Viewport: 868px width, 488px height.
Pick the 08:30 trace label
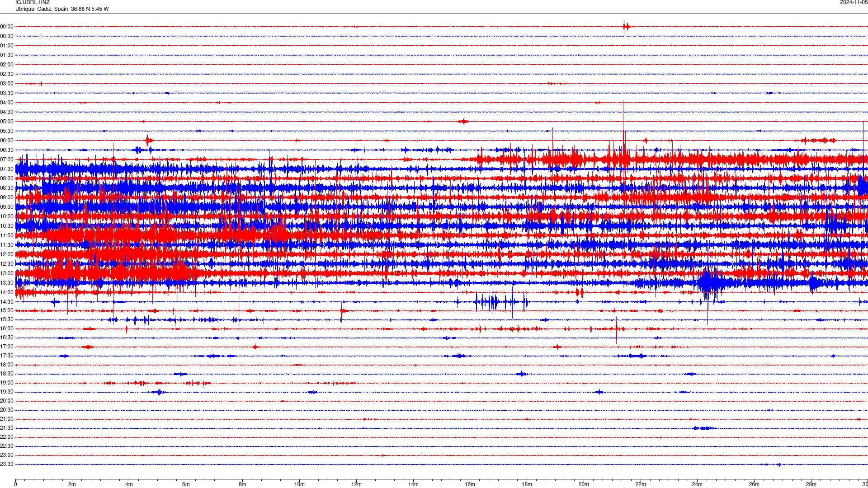click(x=7, y=188)
